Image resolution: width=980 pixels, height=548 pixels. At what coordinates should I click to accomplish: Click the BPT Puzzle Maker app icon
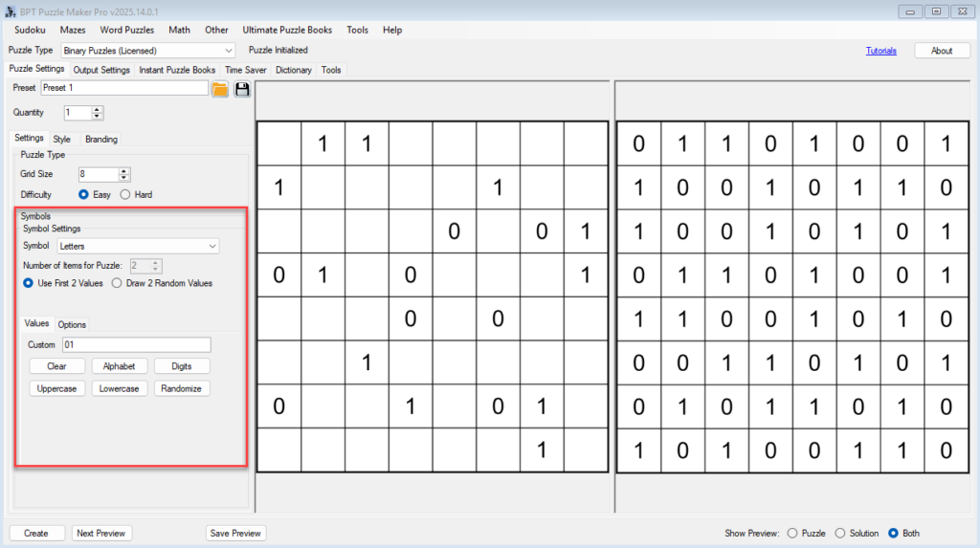tap(11, 11)
